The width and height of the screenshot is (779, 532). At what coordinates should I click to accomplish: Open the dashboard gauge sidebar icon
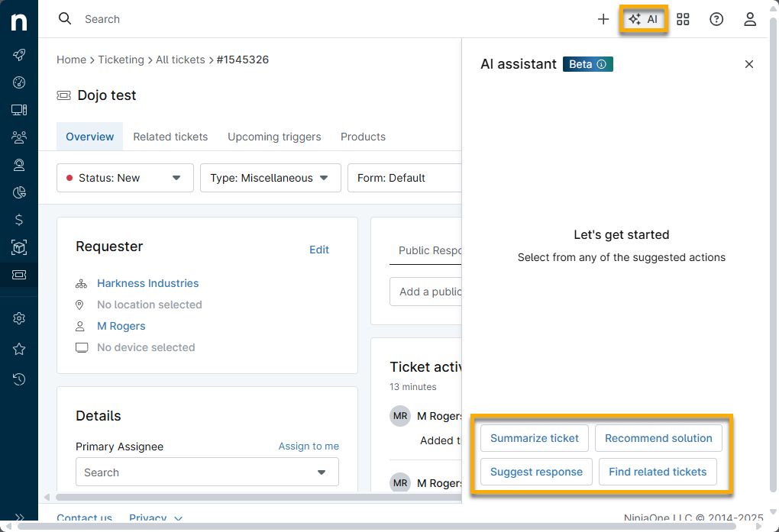point(19,82)
